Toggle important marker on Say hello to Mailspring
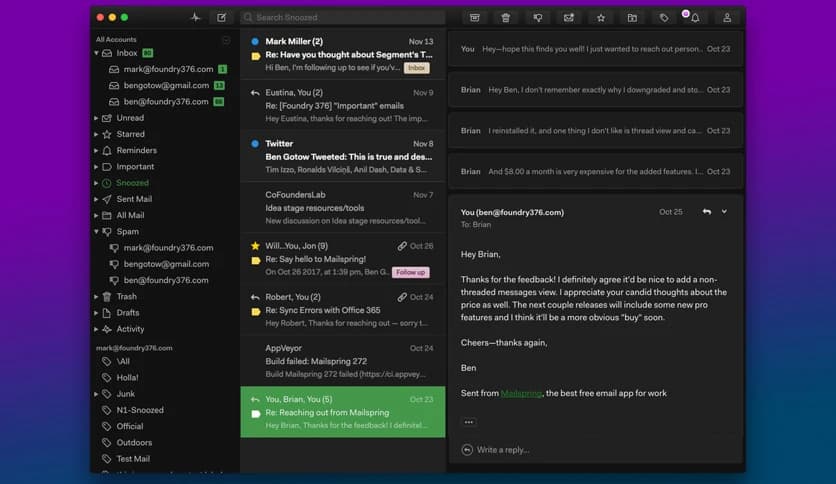Viewport: 836px width, 484px height. [x=256, y=261]
